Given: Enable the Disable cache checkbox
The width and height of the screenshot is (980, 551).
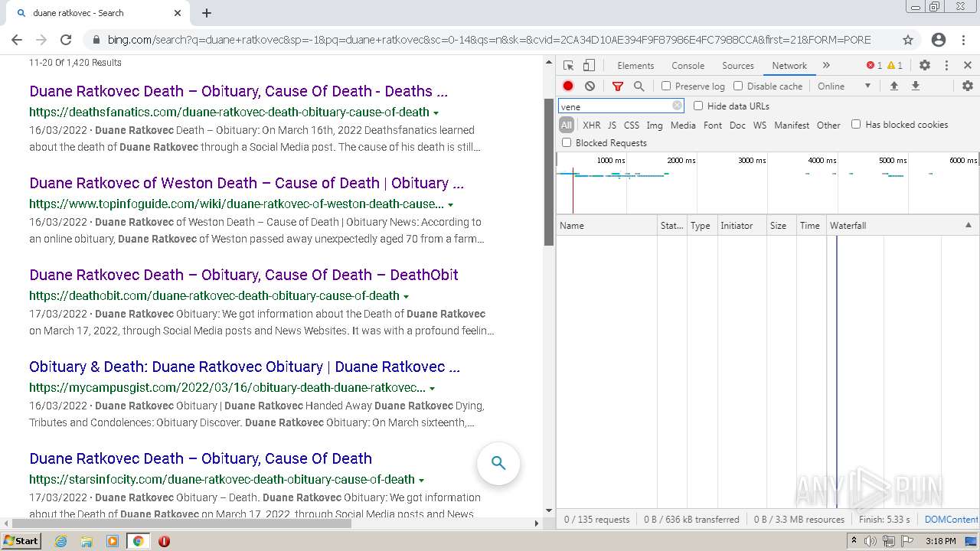Looking at the screenshot, I should [738, 86].
